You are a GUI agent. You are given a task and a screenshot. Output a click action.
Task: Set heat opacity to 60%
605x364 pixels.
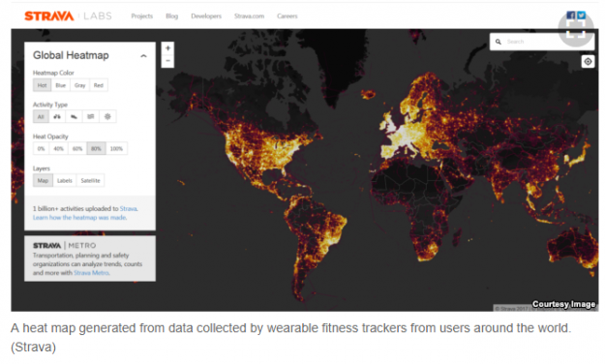coord(77,149)
